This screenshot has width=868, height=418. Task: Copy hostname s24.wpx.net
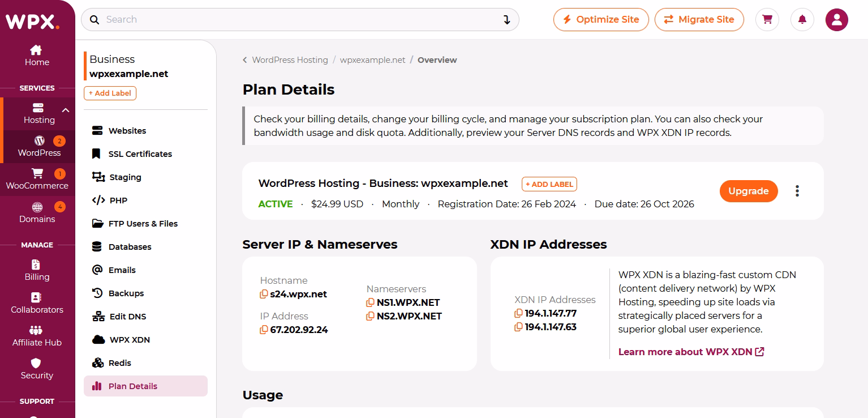[264, 295]
